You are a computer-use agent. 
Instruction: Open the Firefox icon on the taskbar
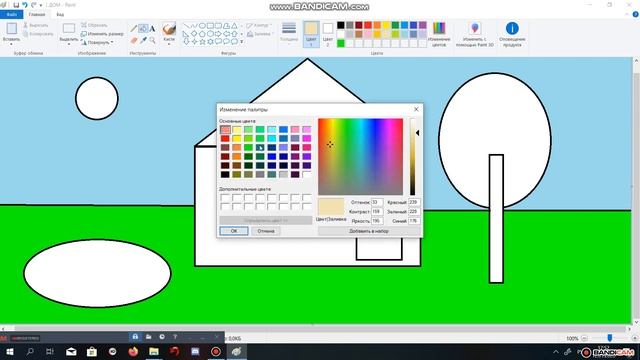[133, 351]
